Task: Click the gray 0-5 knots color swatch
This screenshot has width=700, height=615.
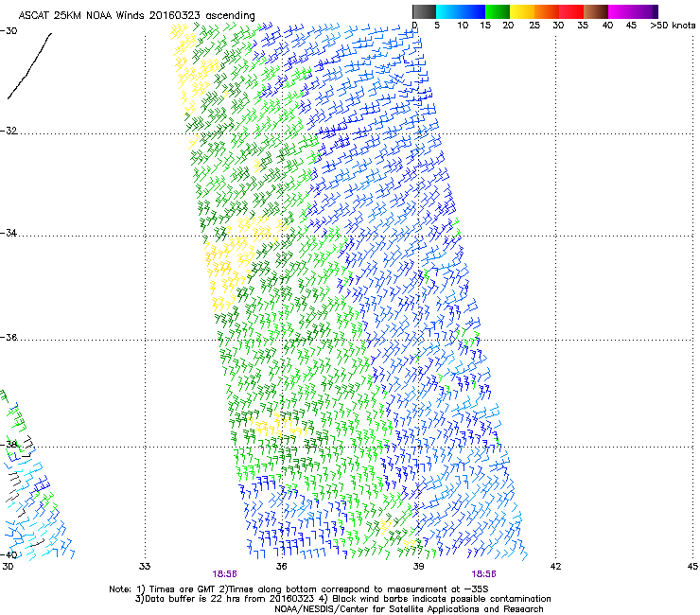Action: pos(424,11)
